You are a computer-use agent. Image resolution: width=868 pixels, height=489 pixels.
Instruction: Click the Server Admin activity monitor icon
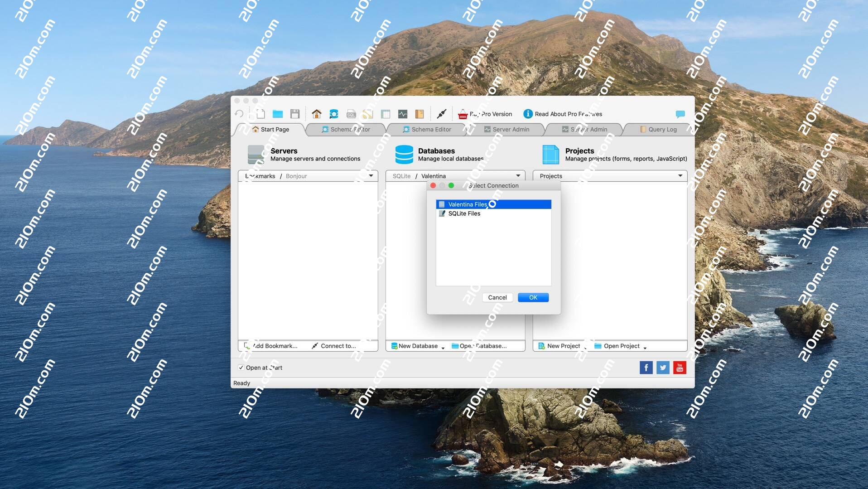click(403, 114)
